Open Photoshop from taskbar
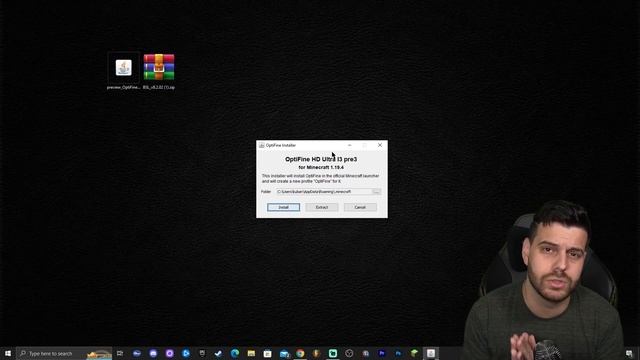This screenshot has width=640, height=360. click(x=398, y=353)
